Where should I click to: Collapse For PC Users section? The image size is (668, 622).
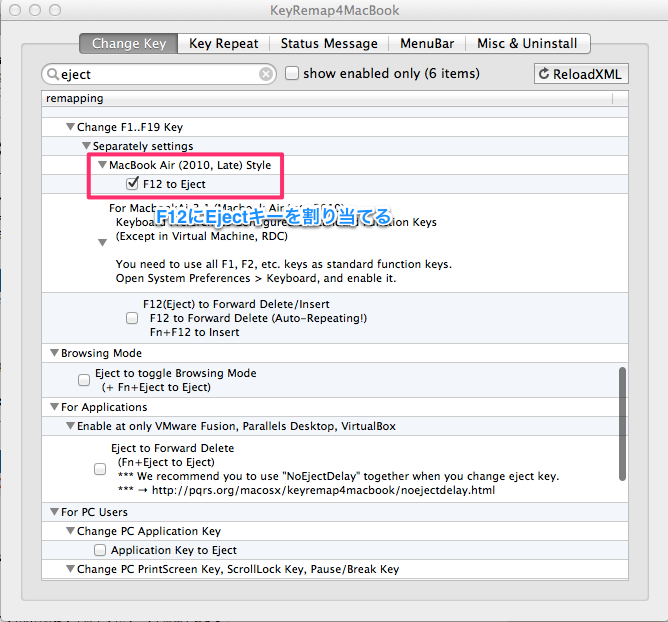[x=54, y=512]
